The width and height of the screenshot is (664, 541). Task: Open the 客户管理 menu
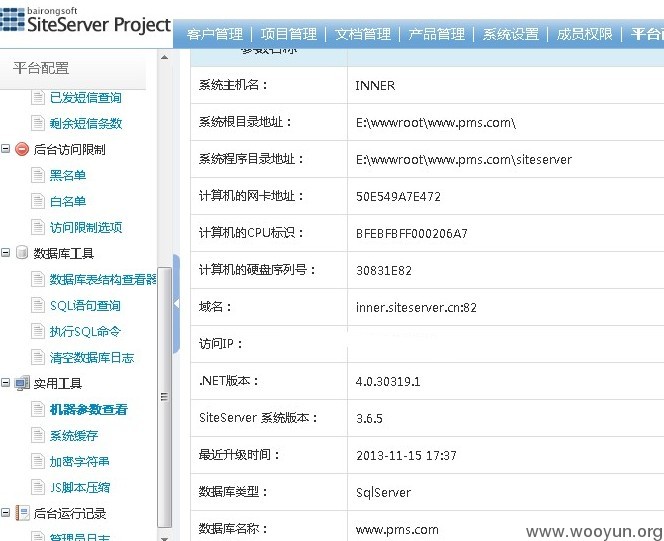tap(215, 34)
